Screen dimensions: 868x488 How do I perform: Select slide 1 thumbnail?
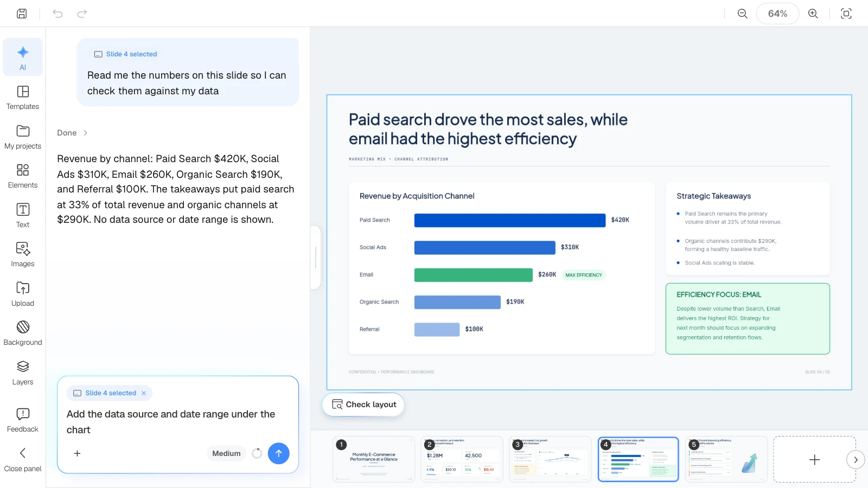point(374,459)
